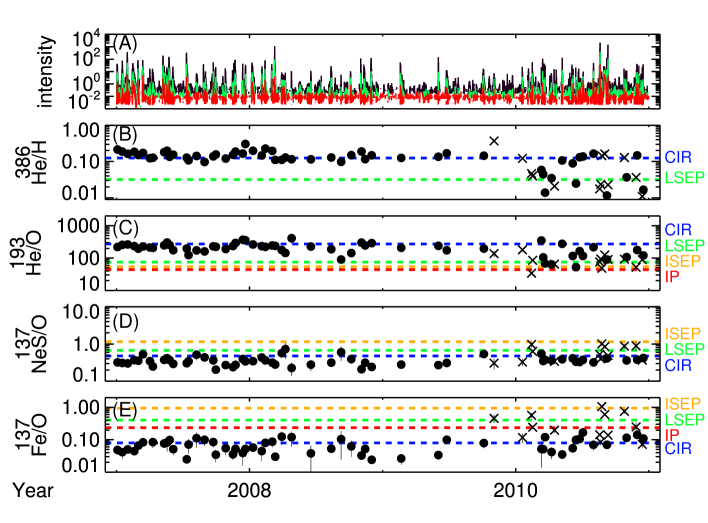
Task: Click orange ISEP legend in panel D
Action: click(x=683, y=333)
